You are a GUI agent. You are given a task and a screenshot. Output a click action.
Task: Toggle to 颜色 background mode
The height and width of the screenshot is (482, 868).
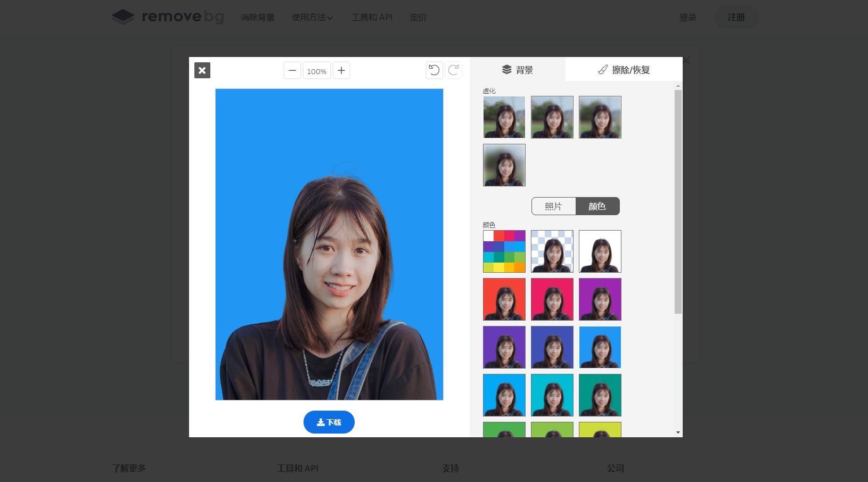coord(597,206)
